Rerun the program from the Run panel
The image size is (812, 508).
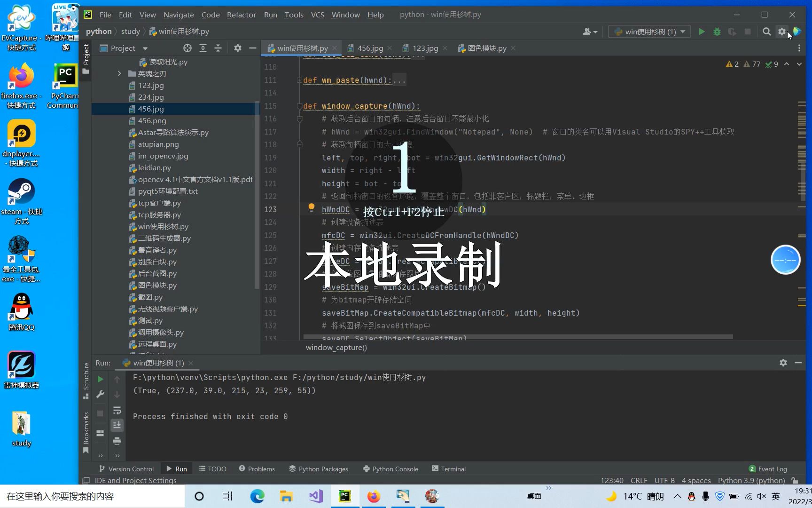coord(100,379)
